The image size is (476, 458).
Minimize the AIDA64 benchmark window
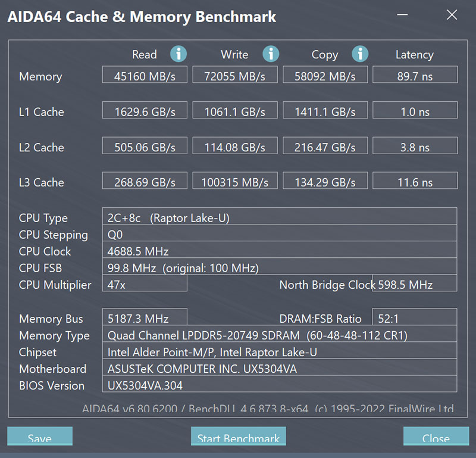click(x=403, y=15)
